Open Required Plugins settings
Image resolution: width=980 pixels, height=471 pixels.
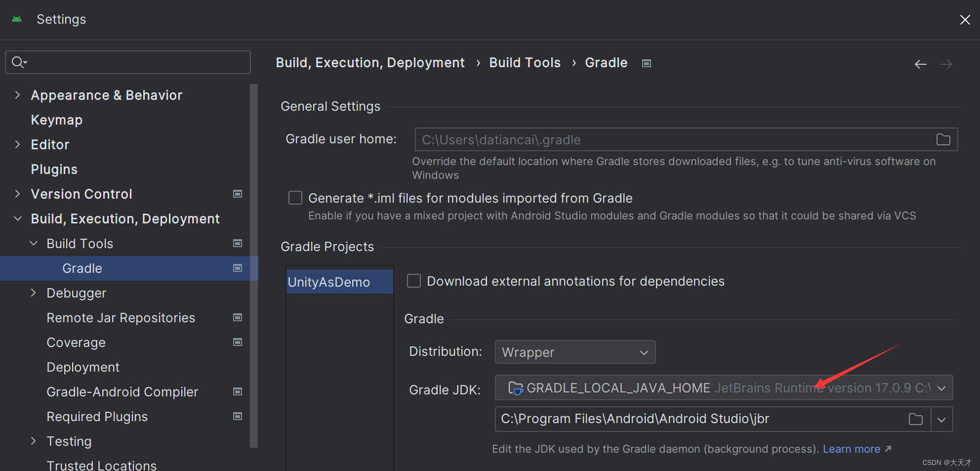(97, 417)
